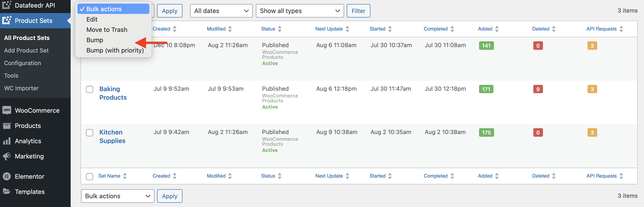The width and height of the screenshot is (644, 207).
Task: Check the Kitchen Supplies row checkbox
Action: pos(90,133)
